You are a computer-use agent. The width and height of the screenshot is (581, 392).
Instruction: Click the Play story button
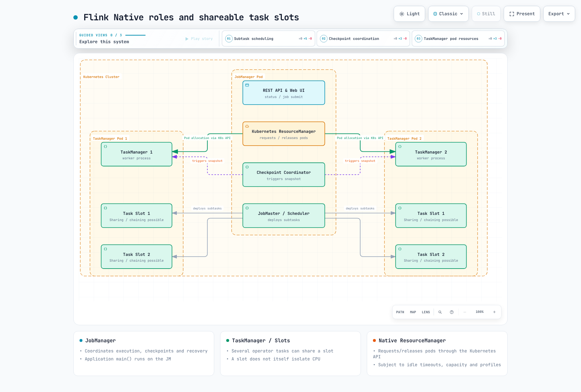click(199, 39)
